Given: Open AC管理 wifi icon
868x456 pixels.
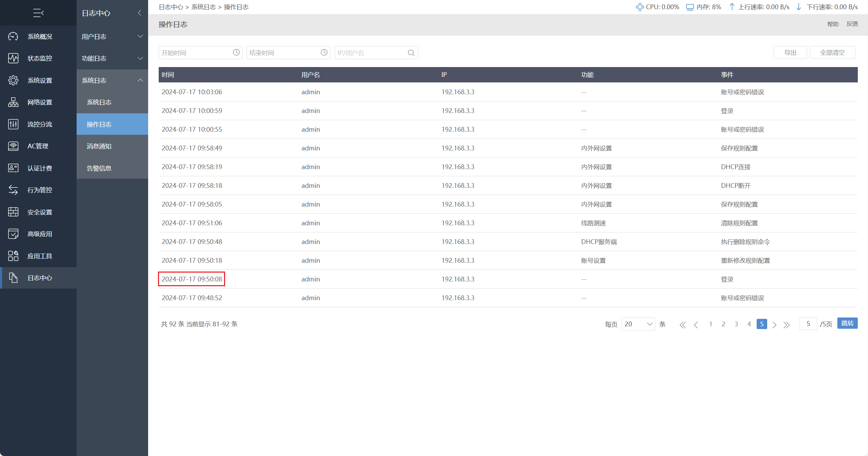Looking at the screenshot, I should (13, 146).
